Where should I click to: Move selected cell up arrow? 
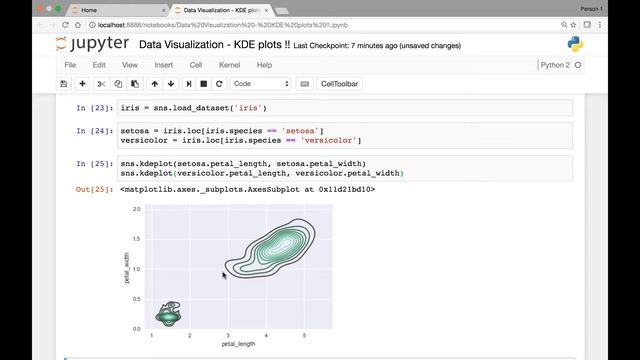(154, 84)
